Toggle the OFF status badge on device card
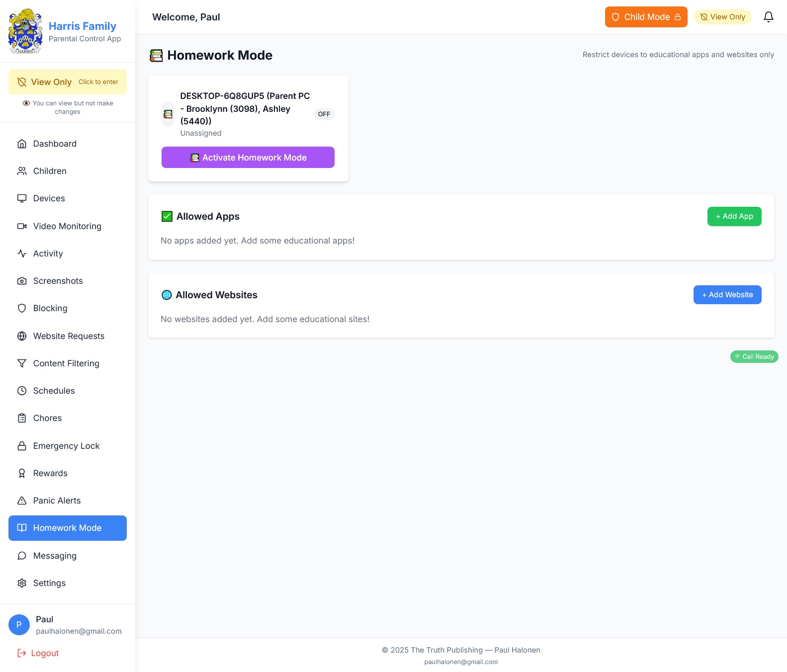 pyautogui.click(x=324, y=114)
